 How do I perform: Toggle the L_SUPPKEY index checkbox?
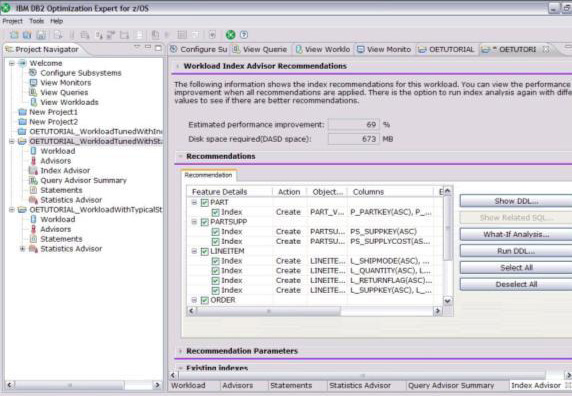click(x=215, y=290)
